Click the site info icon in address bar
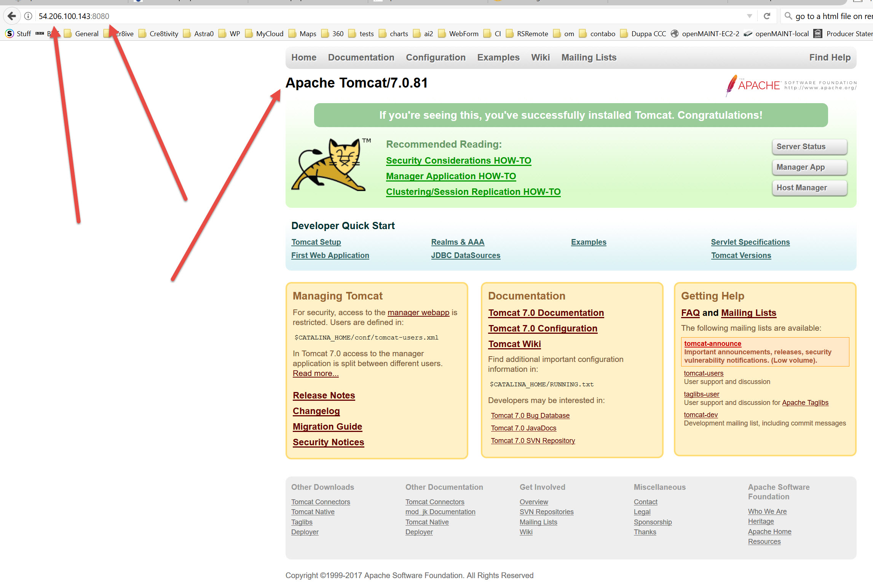 (x=28, y=16)
